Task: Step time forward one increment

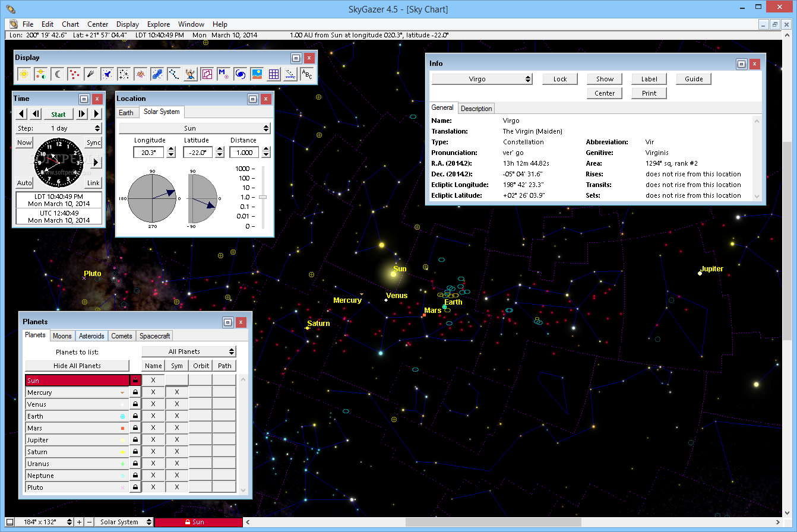Action: [82, 114]
